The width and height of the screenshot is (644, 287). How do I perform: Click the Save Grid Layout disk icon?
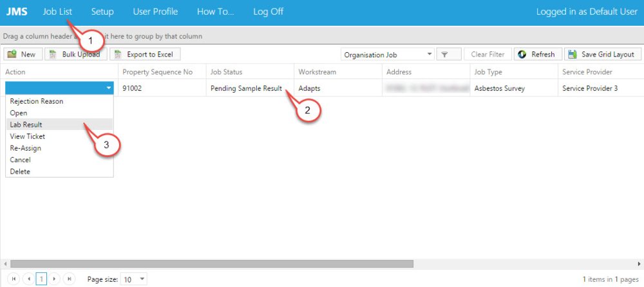point(573,54)
